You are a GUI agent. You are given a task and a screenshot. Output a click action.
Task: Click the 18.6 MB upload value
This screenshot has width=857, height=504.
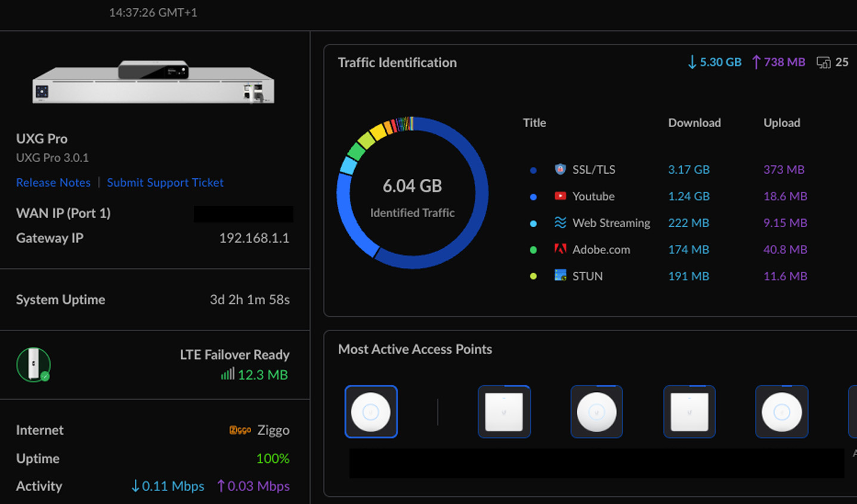(x=785, y=196)
